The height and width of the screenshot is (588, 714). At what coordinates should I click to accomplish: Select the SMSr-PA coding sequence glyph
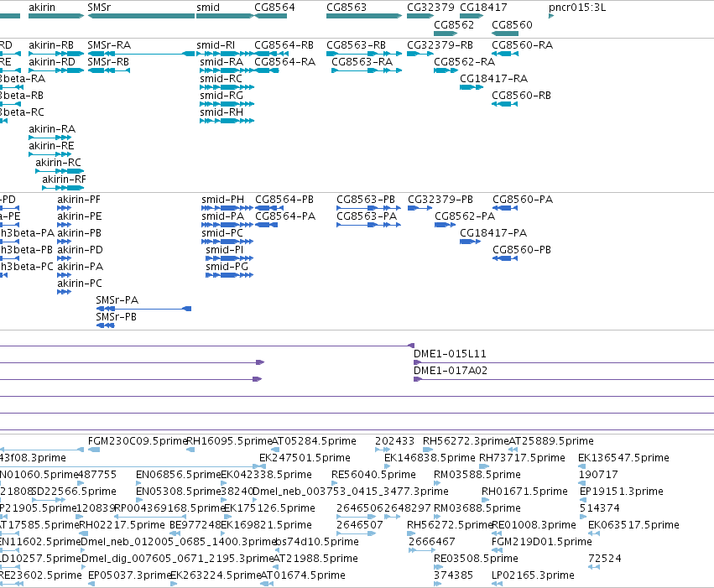tap(144, 309)
